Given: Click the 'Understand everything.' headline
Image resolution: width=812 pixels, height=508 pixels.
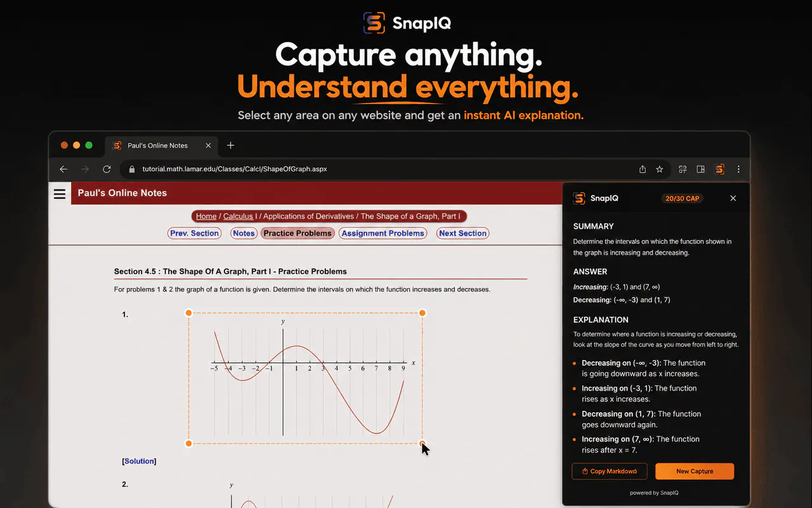Looking at the screenshot, I should click(x=408, y=87).
